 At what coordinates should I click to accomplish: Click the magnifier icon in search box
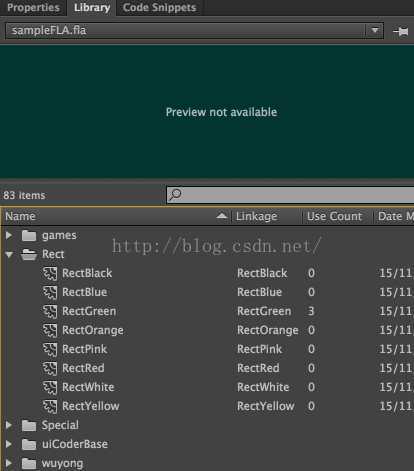point(175,194)
